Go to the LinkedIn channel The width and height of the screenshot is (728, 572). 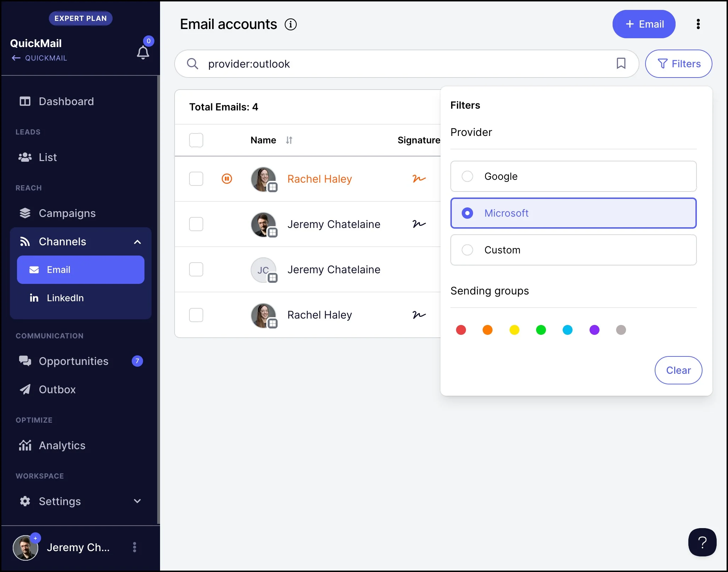coord(81,298)
